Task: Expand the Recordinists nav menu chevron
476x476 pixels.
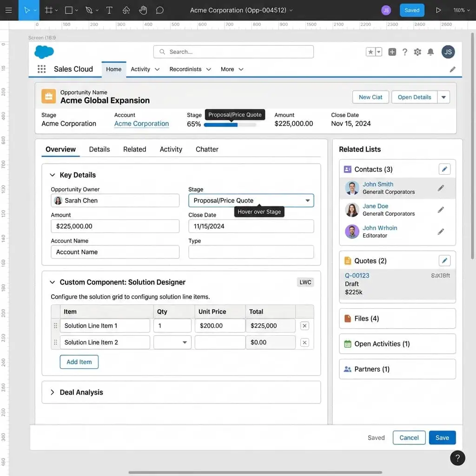Action: (x=209, y=69)
